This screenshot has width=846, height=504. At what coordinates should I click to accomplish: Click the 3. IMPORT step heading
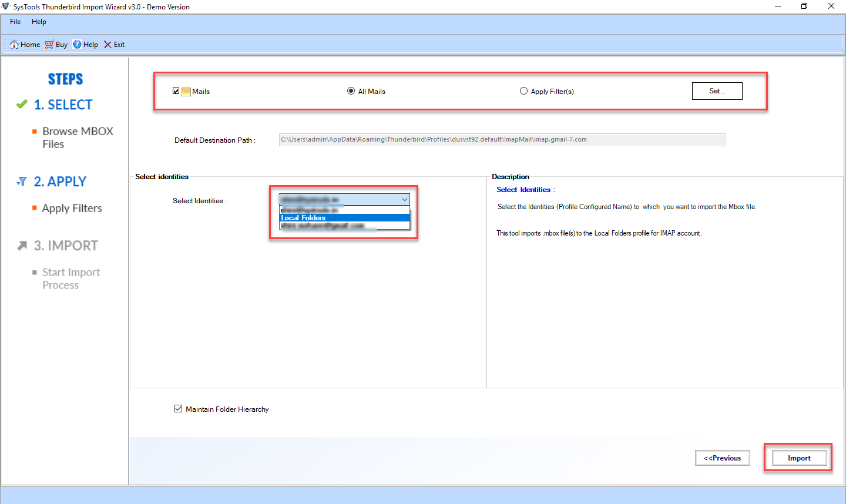tap(66, 246)
